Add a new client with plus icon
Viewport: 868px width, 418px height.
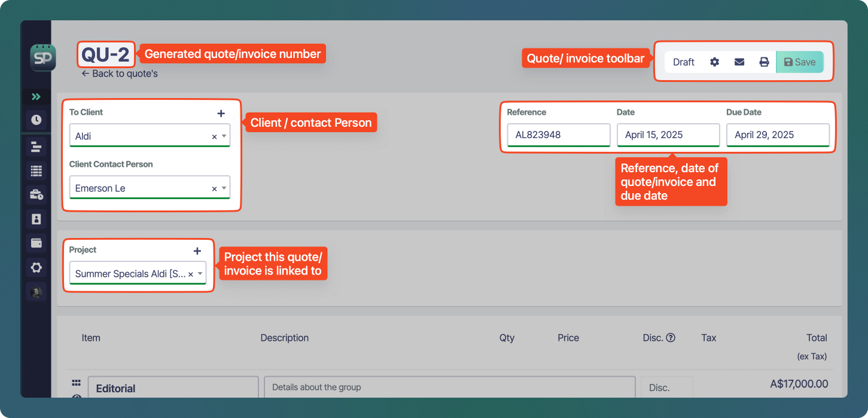(x=221, y=113)
